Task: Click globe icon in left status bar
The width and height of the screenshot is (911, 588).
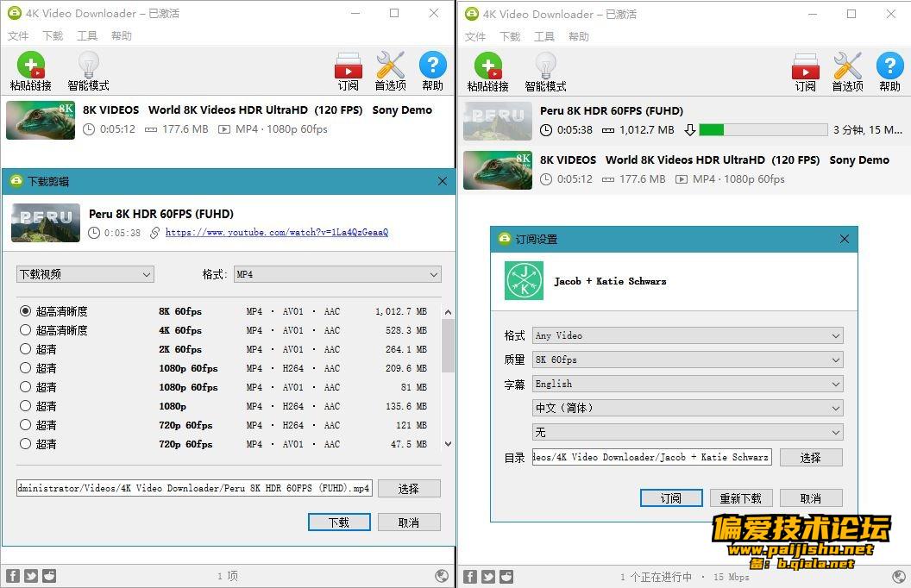Action: pyautogui.click(x=442, y=576)
